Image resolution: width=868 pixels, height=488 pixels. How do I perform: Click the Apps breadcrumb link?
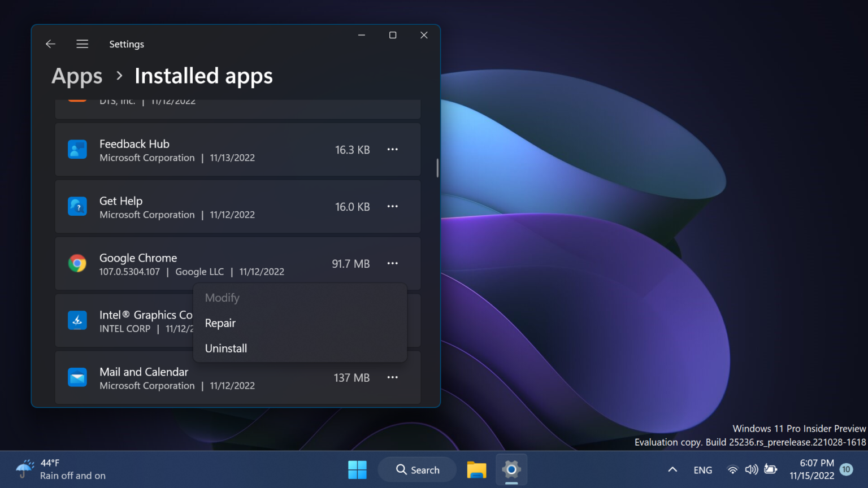(x=76, y=76)
